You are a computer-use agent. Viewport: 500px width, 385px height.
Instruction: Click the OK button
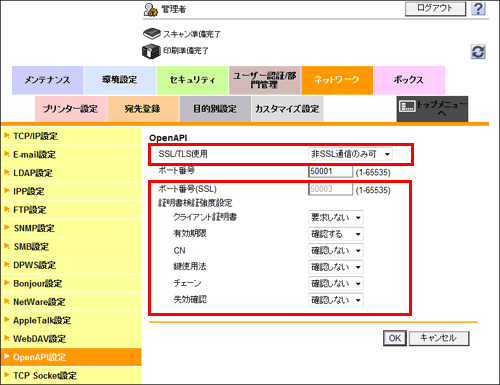(x=395, y=338)
